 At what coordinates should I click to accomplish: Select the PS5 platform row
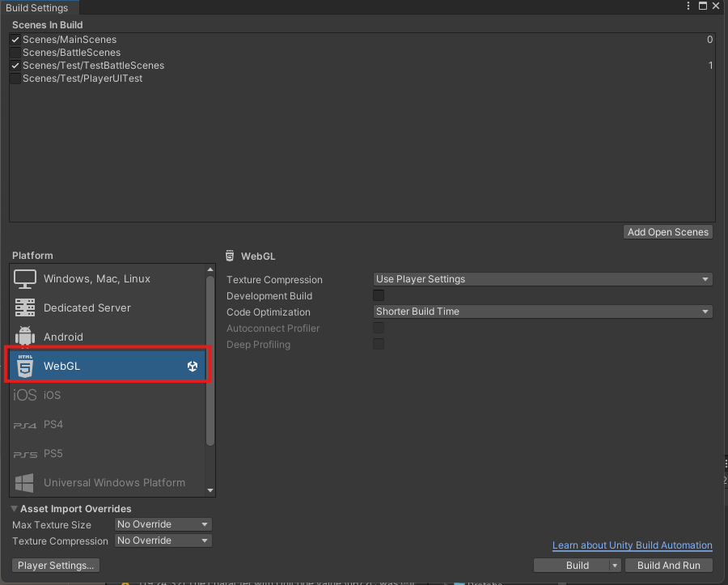(108, 454)
